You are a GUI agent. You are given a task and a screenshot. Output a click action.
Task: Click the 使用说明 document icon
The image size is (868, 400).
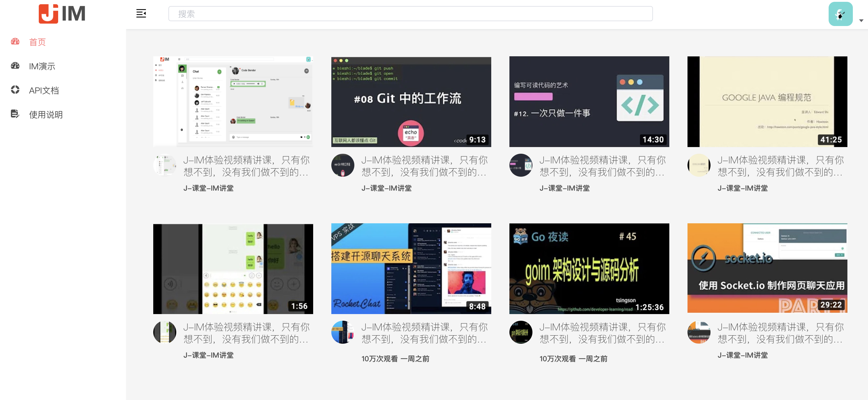(x=15, y=114)
